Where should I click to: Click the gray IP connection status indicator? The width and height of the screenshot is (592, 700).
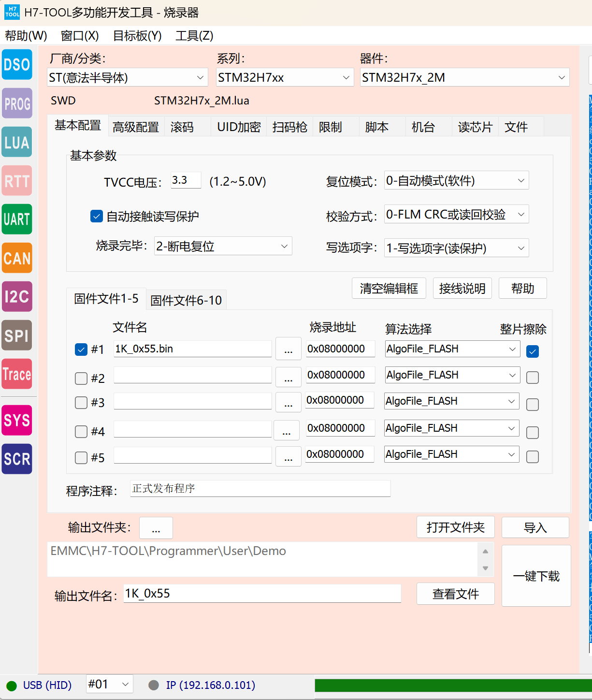click(x=154, y=685)
